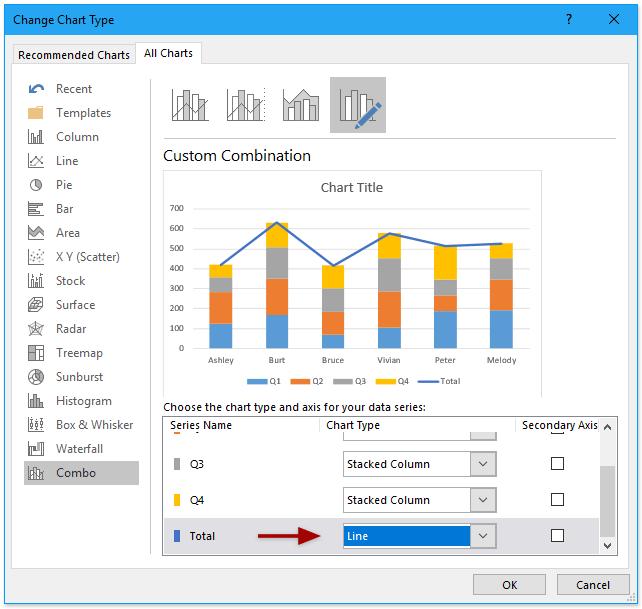Click the Cancel button

pyautogui.click(x=593, y=585)
